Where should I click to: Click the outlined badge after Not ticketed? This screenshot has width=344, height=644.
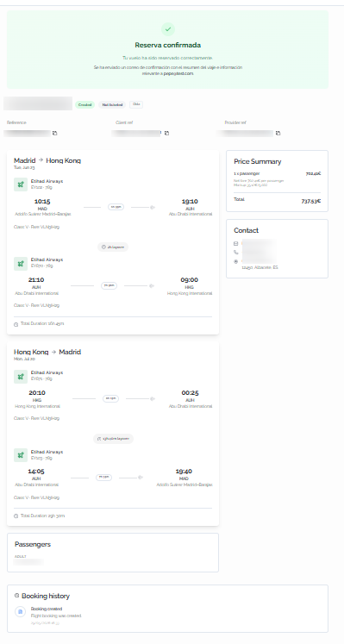136,104
